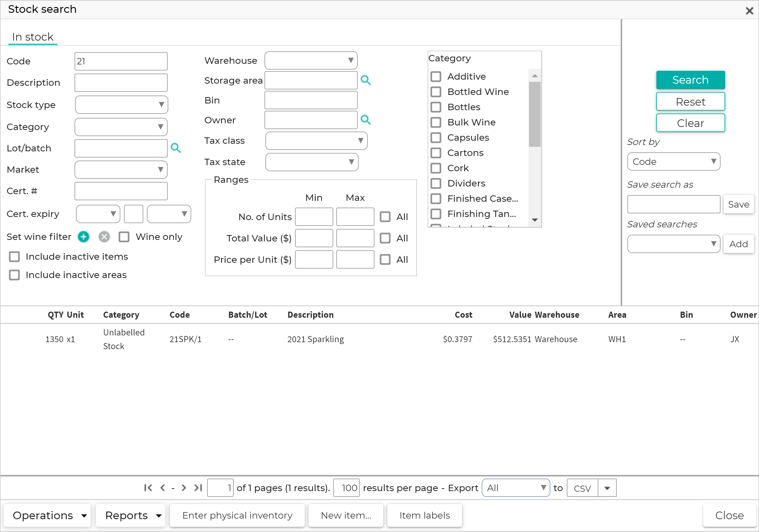Image resolution: width=759 pixels, height=532 pixels.
Task: Open the Category dropdown in left column
Action: pos(121,127)
